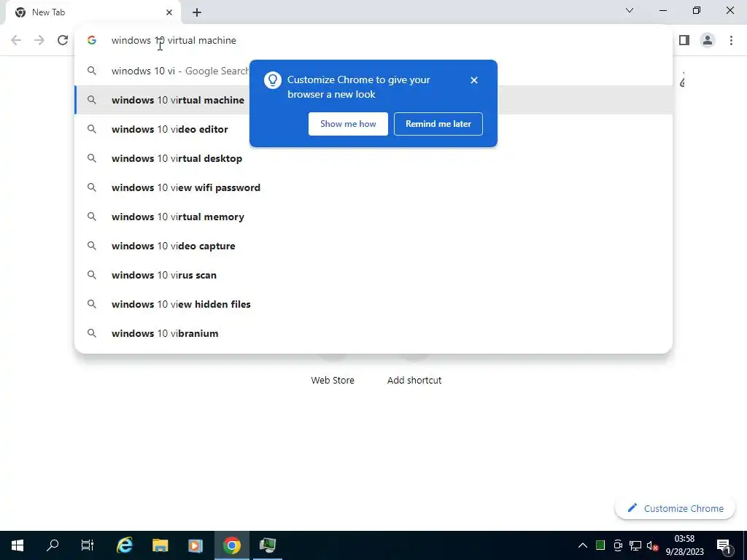Close the New Tab tab
The image size is (747, 560).
tap(169, 12)
